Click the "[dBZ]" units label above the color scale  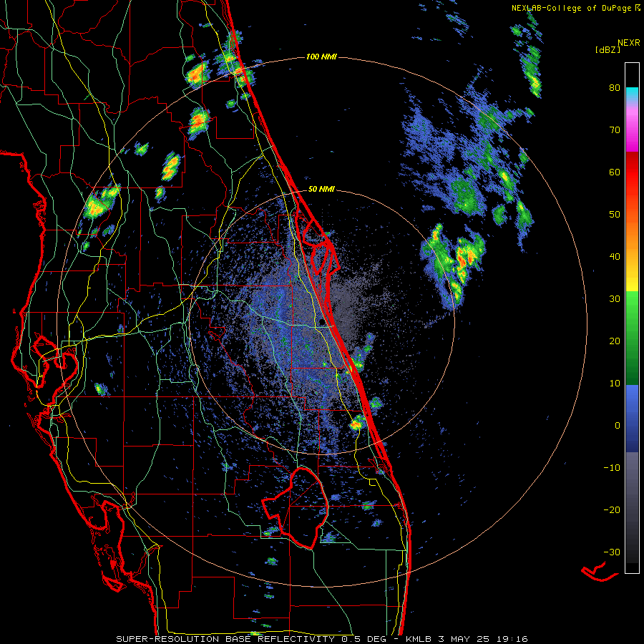[608, 50]
